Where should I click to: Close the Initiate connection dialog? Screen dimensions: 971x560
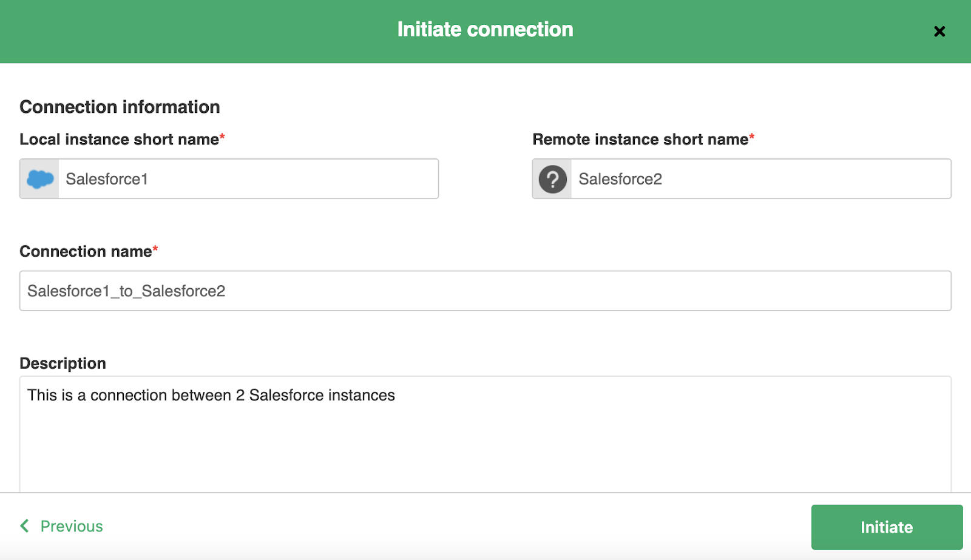click(x=939, y=32)
